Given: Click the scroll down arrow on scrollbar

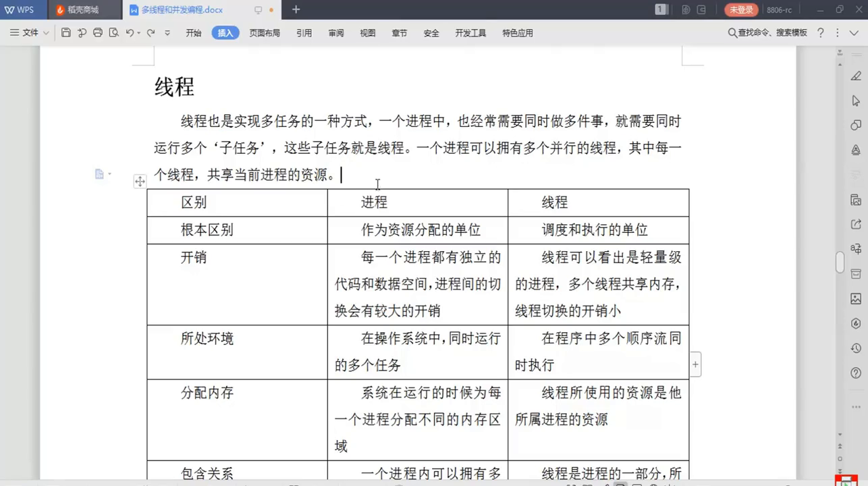Looking at the screenshot, I should (x=840, y=435).
